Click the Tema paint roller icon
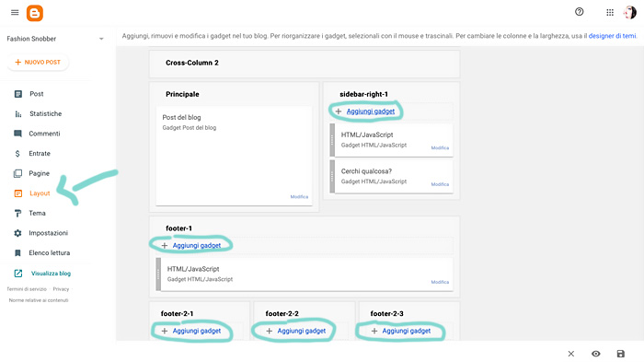 click(x=17, y=213)
